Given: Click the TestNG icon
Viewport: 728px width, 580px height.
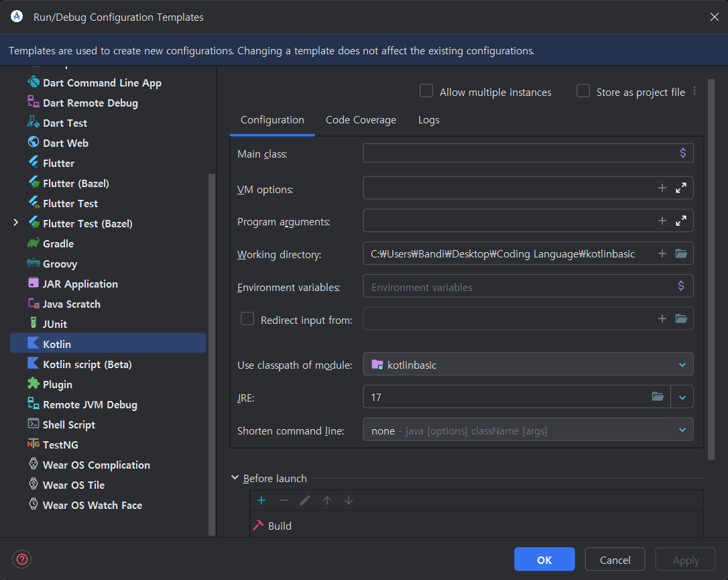Looking at the screenshot, I should point(34,444).
